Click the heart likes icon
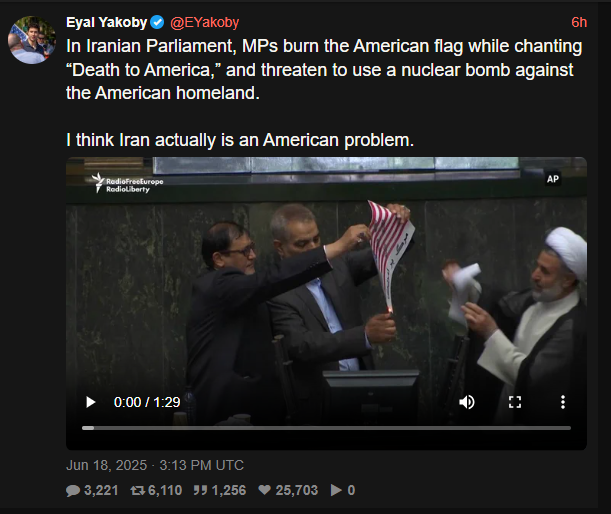Screen dimensions: 611x514 (x=265, y=490)
